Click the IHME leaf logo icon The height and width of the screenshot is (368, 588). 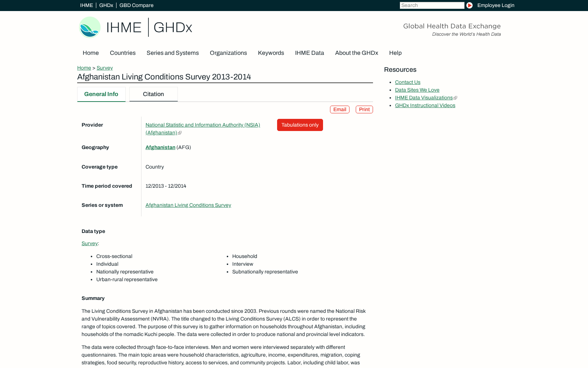click(x=90, y=27)
